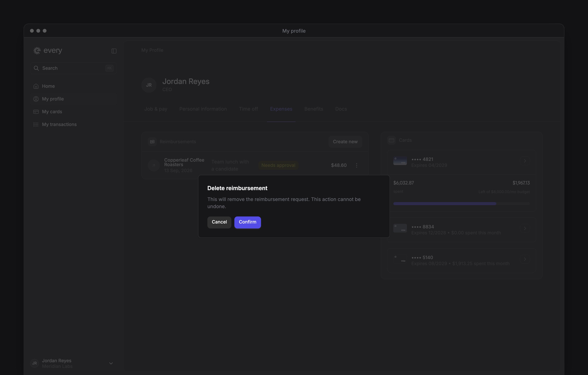Click the Home house icon
588x375 pixels.
point(36,86)
